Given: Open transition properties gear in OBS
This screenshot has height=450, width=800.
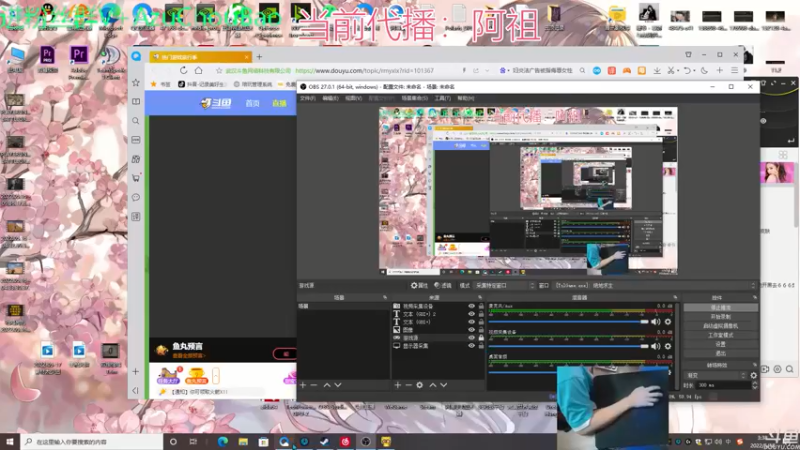Looking at the screenshot, I should coord(754,376).
